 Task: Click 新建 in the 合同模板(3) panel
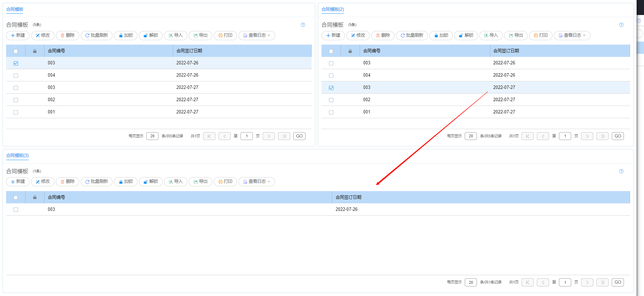[18, 182]
